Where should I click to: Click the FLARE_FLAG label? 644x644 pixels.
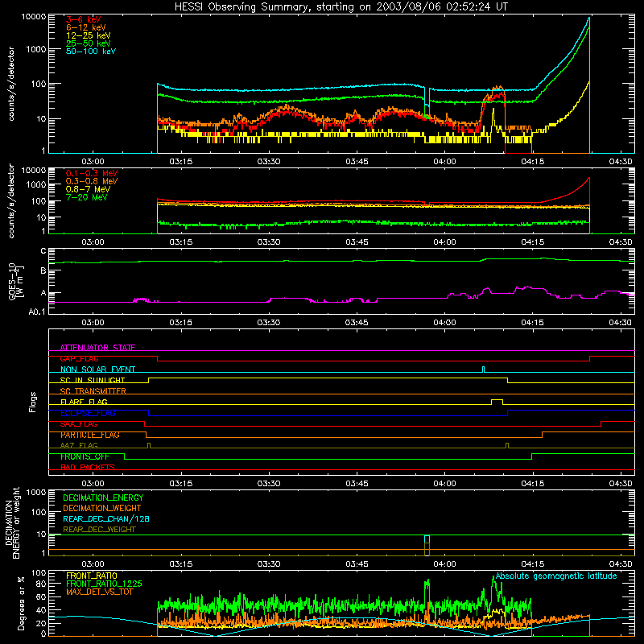(84, 402)
